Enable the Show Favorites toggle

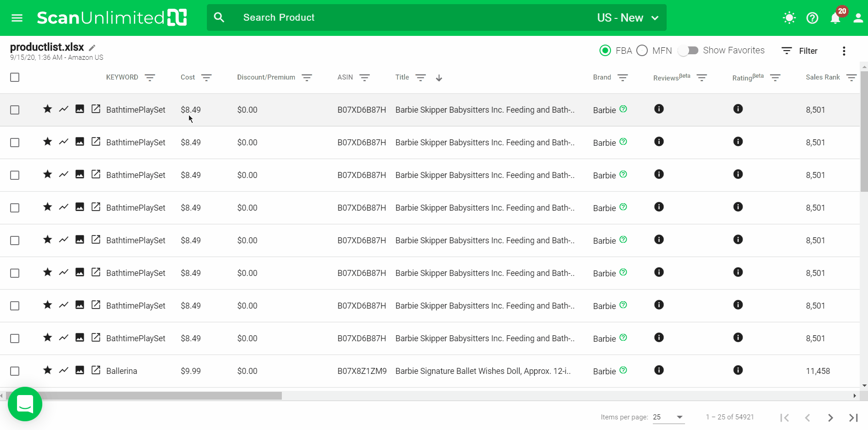(x=688, y=51)
